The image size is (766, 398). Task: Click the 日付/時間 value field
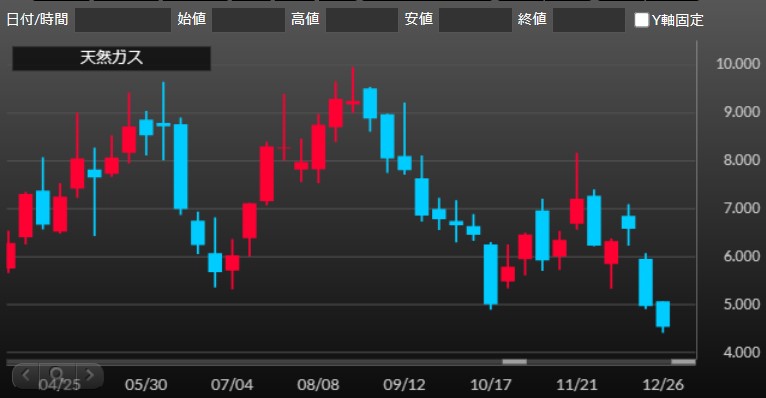click(123, 20)
